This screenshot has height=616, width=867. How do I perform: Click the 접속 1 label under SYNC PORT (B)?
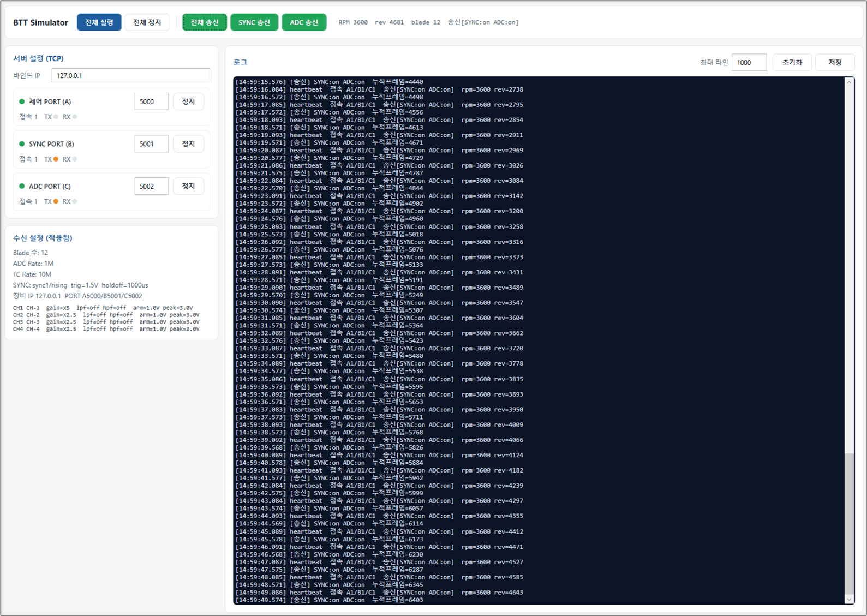[x=28, y=159]
